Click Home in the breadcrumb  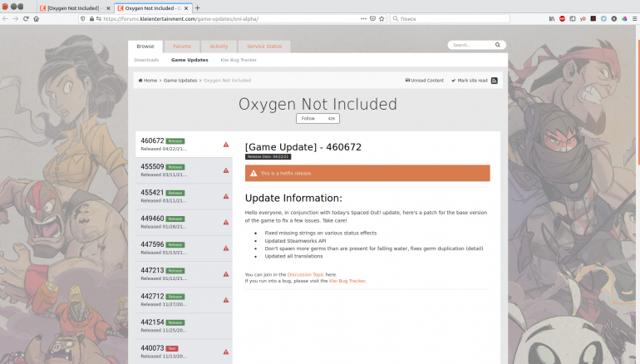148,81
